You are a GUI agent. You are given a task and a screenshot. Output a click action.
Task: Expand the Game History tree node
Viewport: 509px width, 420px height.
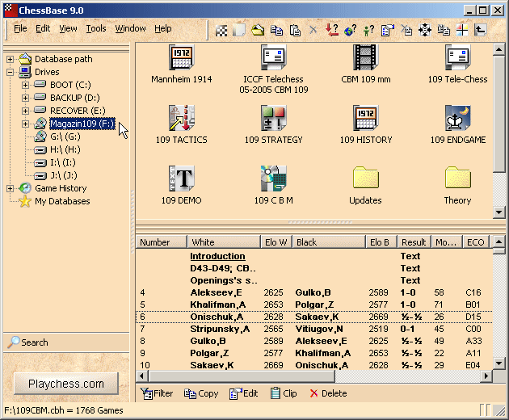pyautogui.click(x=10, y=188)
